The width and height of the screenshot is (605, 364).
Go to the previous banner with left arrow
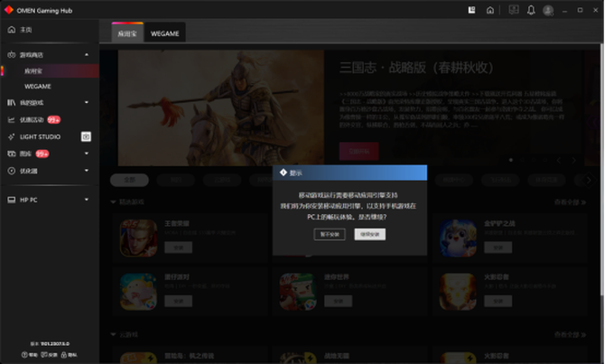pos(559,160)
